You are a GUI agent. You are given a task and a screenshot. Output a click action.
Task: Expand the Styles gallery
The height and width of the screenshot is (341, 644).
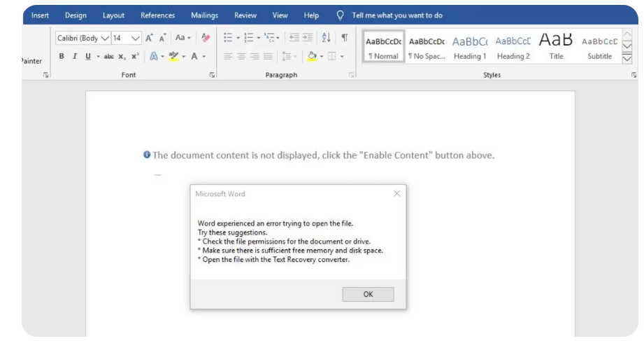click(627, 58)
